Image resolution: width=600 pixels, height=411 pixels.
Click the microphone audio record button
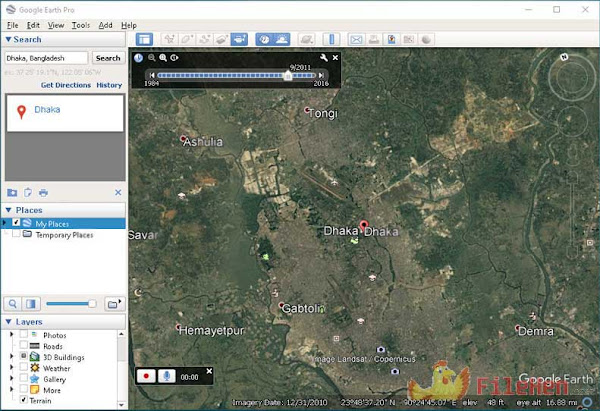point(166,376)
